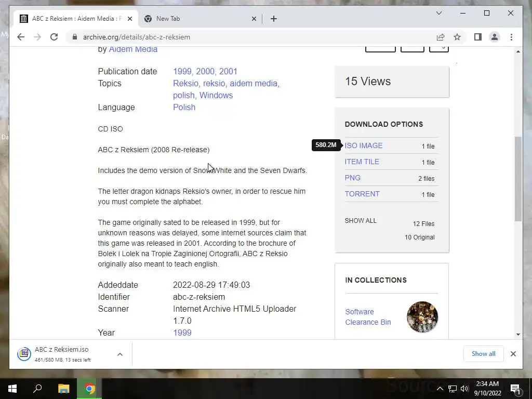
Task: Close the ABC z Reksiem tab
Action: 129,19
